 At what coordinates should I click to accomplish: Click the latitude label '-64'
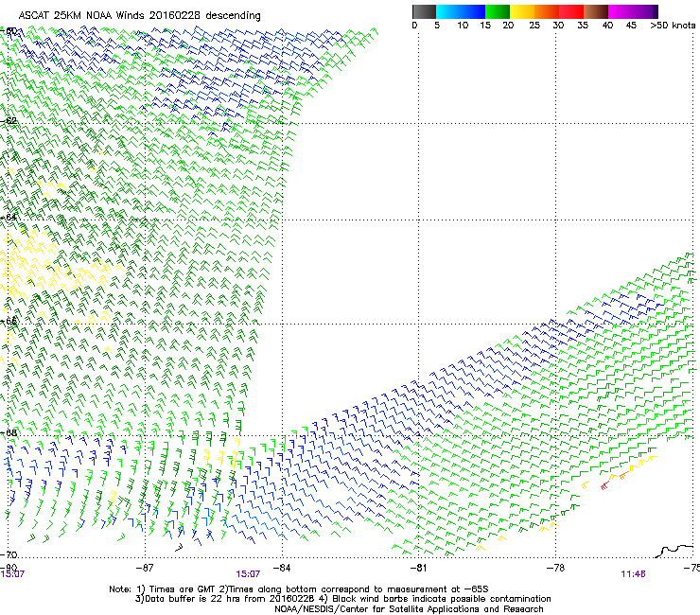[9, 217]
